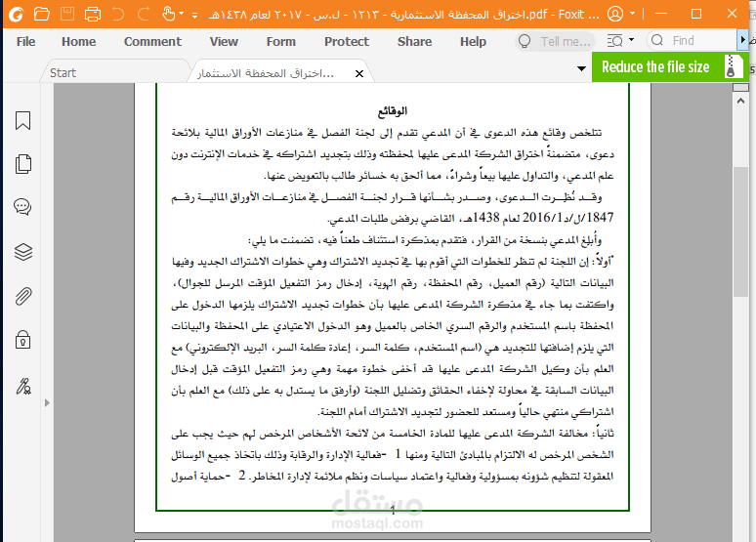Open Customize Quick Access Toolbar dropdown
756x542 pixels.
[194, 16]
